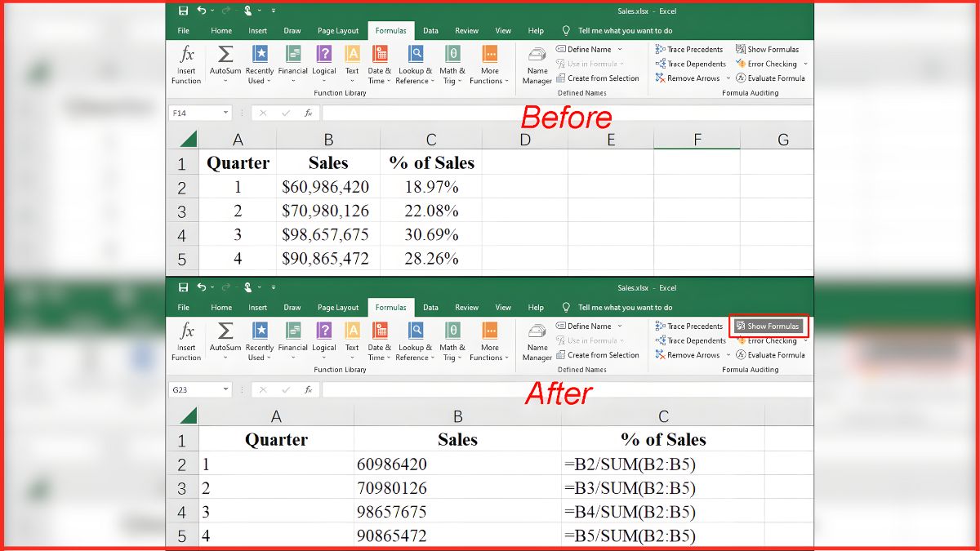Switch to the Data ribbon tab
980x551 pixels.
click(x=430, y=30)
